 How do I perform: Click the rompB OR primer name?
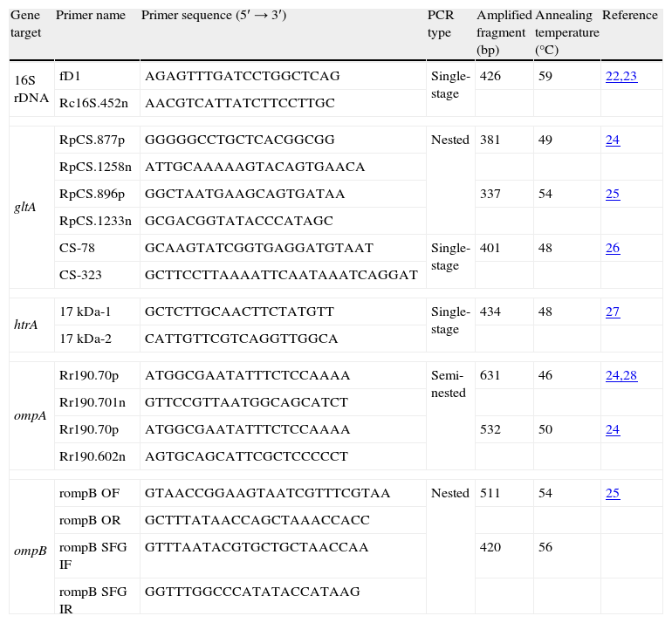[x=88, y=520]
